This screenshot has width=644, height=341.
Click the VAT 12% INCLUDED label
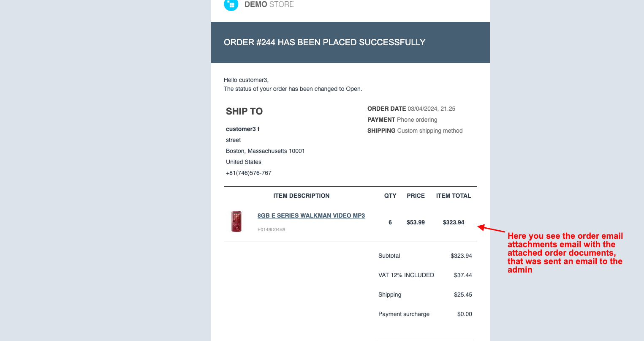[406, 275]
